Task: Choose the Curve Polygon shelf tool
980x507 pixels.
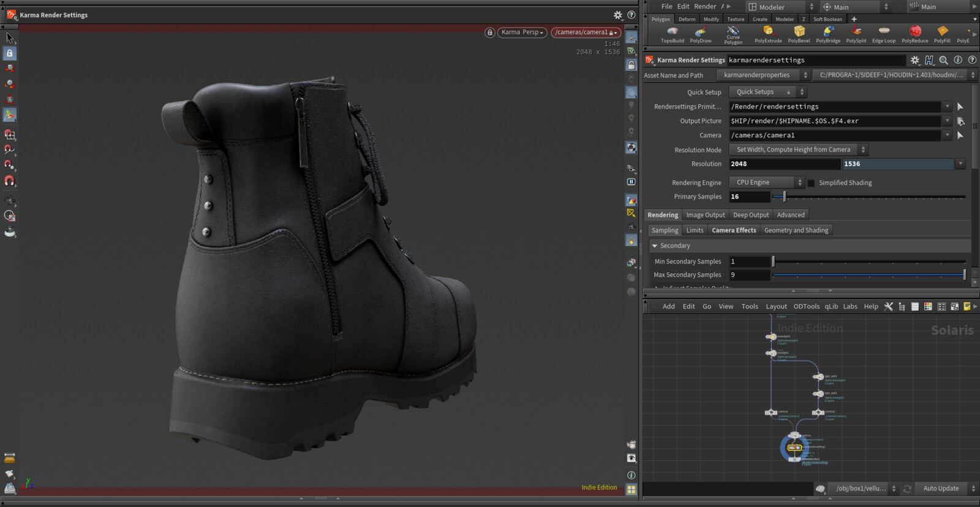Action: click(733, 34)
